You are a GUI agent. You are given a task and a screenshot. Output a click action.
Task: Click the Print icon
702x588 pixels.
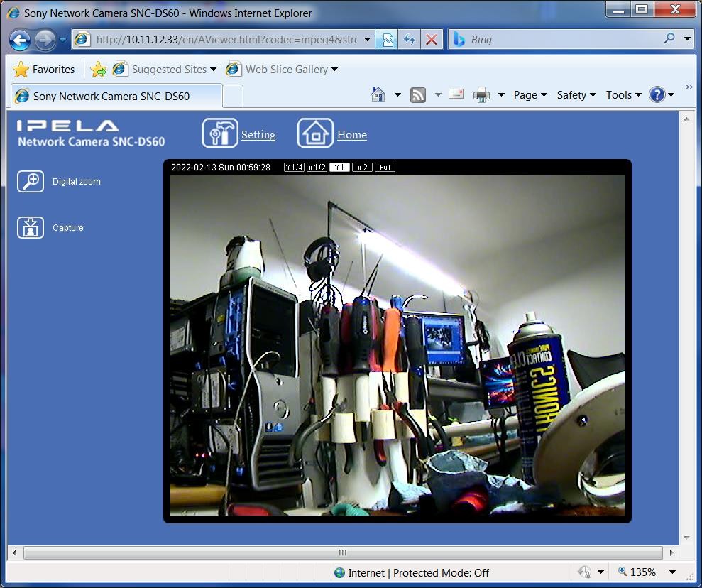click(x=481, y=95)
